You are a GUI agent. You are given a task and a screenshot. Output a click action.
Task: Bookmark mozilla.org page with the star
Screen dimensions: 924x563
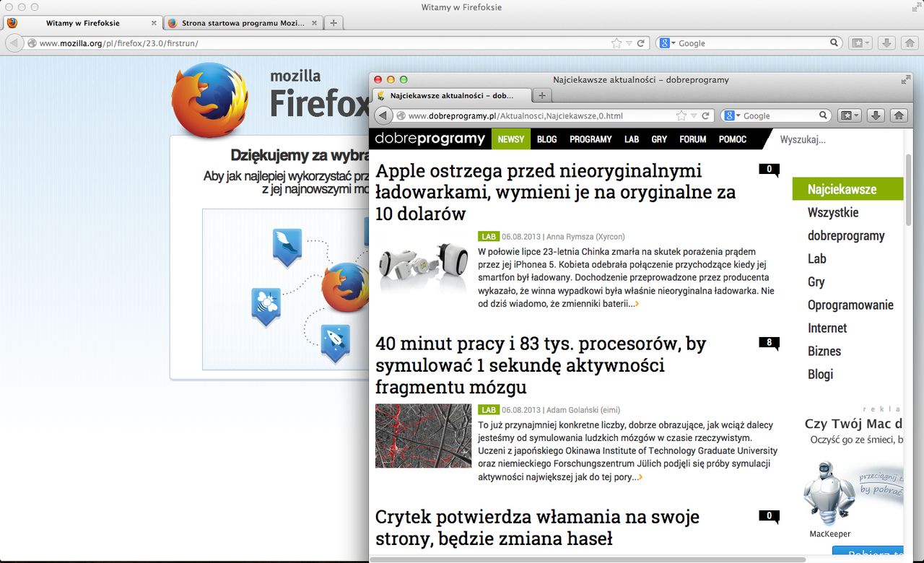pyautogui.click(x=616, y=43)
